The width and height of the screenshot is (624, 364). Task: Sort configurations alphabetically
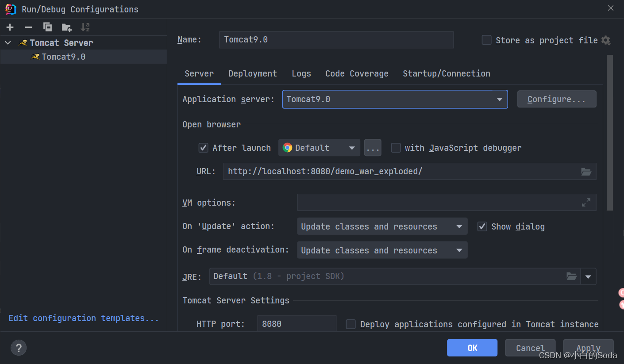click(x=85, y=27)
